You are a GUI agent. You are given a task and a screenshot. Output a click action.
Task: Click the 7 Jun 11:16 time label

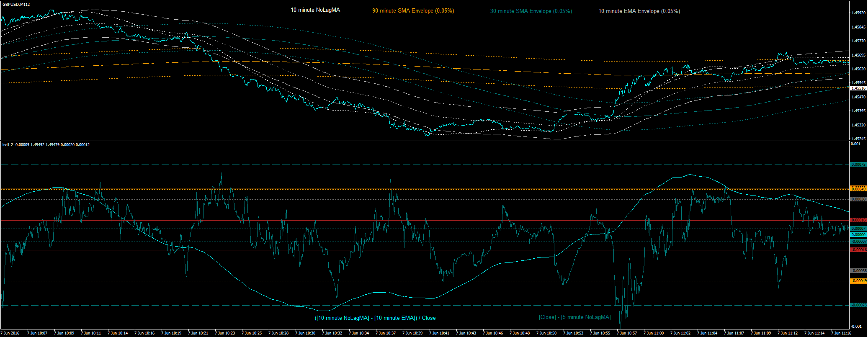click(841, 334)
